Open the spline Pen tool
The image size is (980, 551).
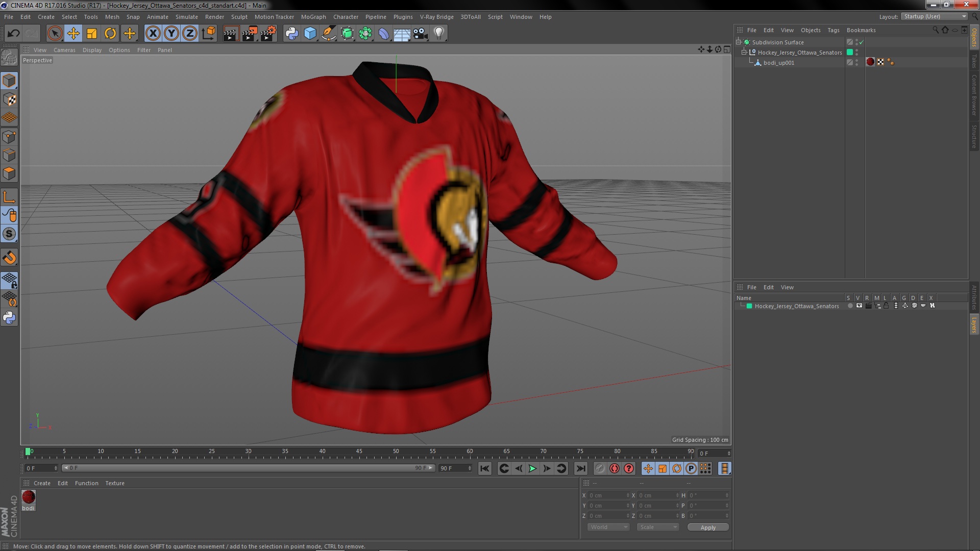tap(329, 34)
